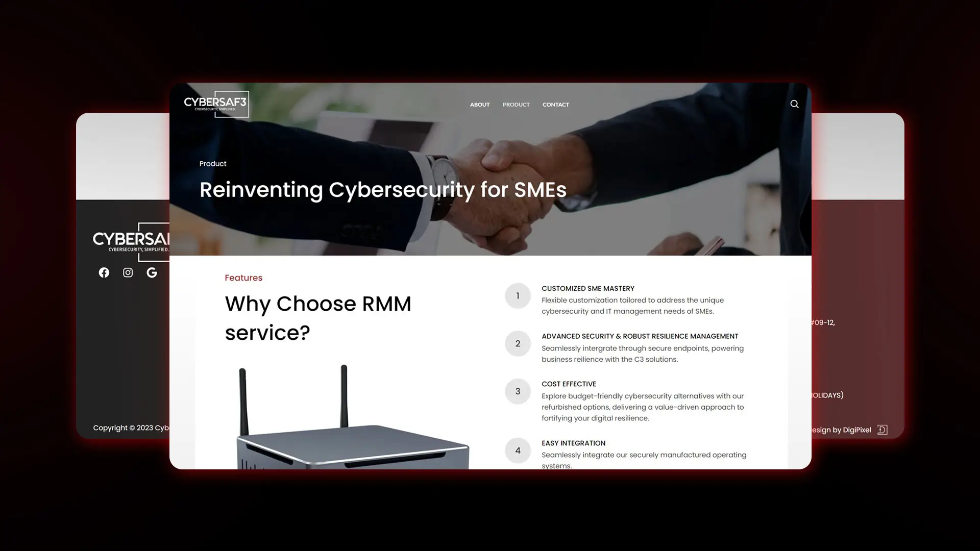The width and height of the screenshot is (980, 551).
Task: Click the PRODUCT navigation link
Action: (516, 104)
